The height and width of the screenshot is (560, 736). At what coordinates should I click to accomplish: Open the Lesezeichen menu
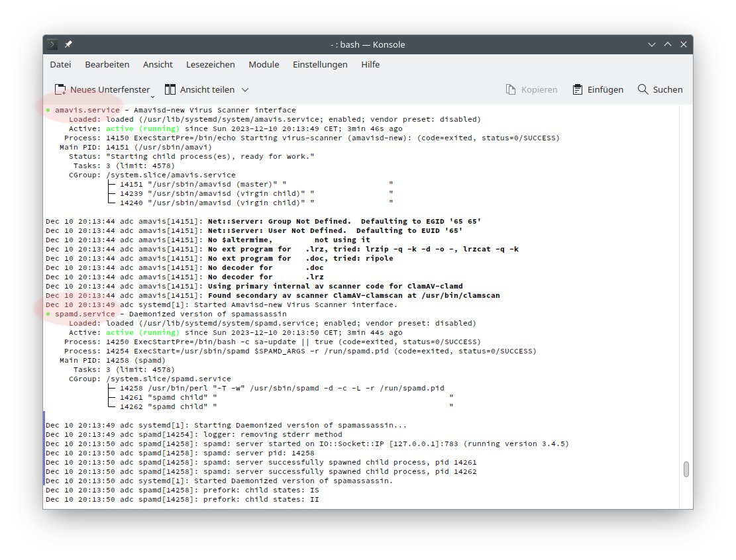tap(211, 64)
